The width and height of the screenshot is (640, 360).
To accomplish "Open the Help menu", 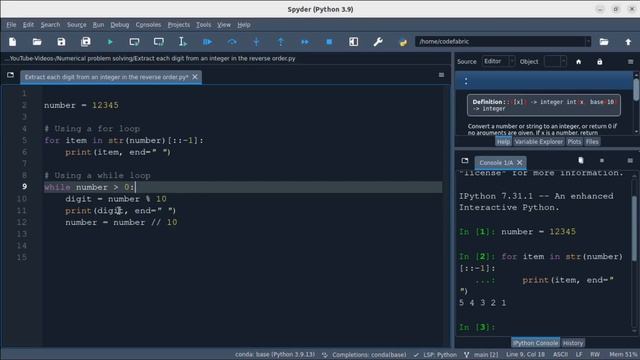I will (x=244, y=25).
